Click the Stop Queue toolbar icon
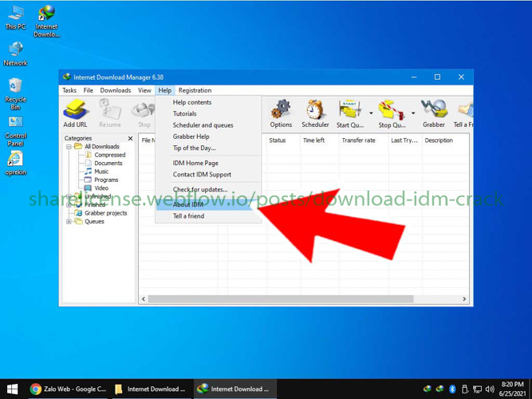Image resolution: width=532 pixels, height=399 pixels. [392, 113]
